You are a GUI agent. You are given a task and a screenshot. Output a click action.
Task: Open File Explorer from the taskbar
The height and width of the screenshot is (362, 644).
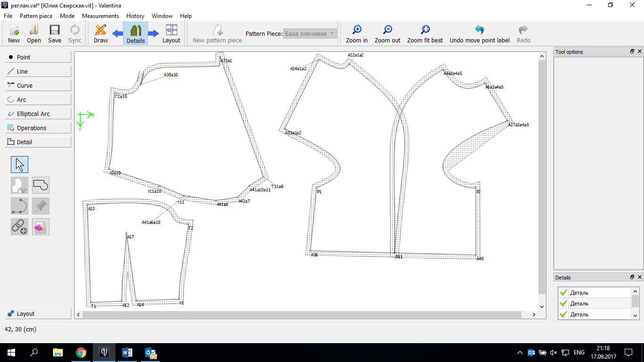coord(58,352)
